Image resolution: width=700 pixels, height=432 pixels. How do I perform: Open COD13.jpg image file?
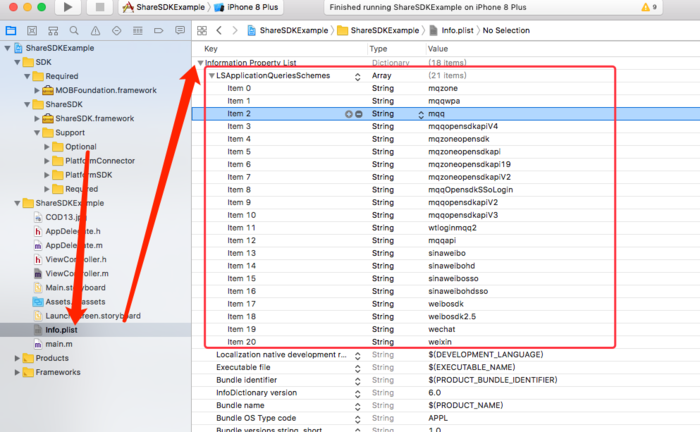[x=66, y=217]
